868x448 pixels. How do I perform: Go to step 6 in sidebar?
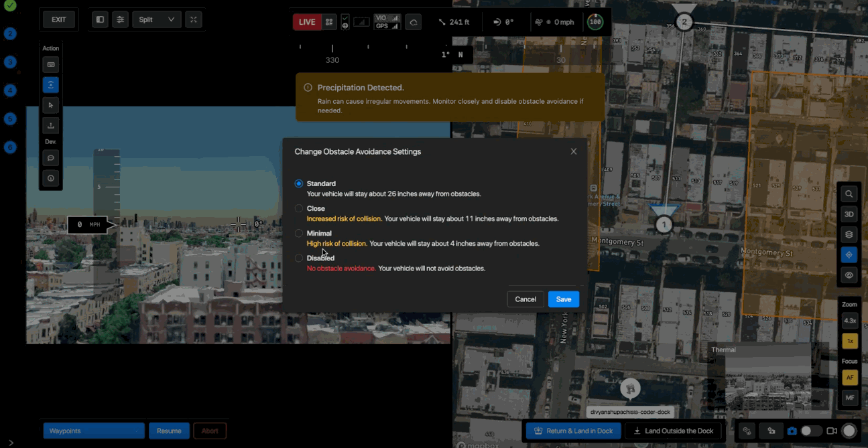[x=10, y=147]
